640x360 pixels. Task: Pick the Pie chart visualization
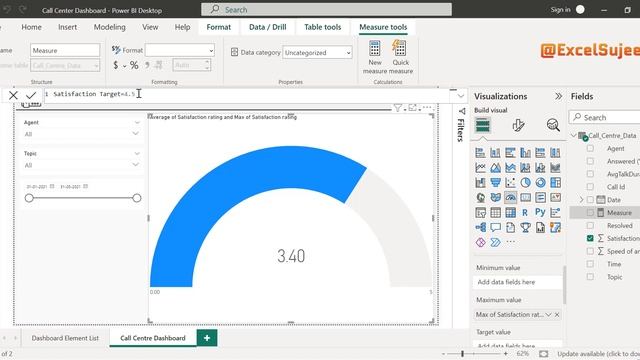point(525,182)
